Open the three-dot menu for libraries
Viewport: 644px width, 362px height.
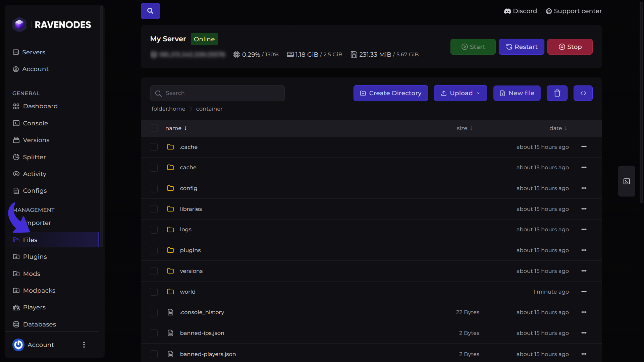[x=584, y=209]
